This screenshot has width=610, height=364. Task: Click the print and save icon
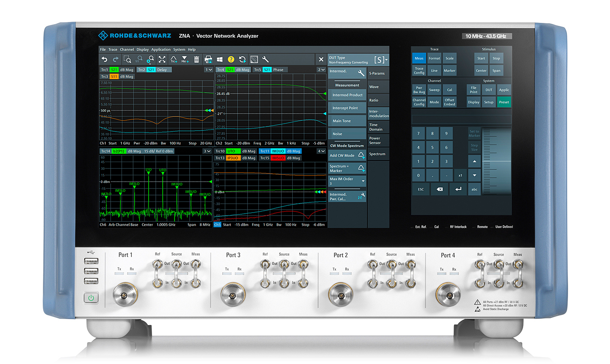pos(208,60)
